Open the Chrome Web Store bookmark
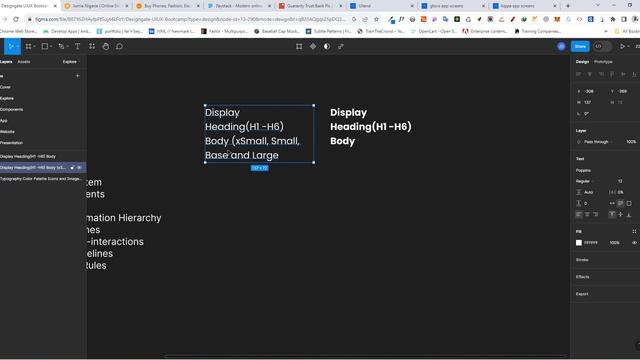 [18, 31]
